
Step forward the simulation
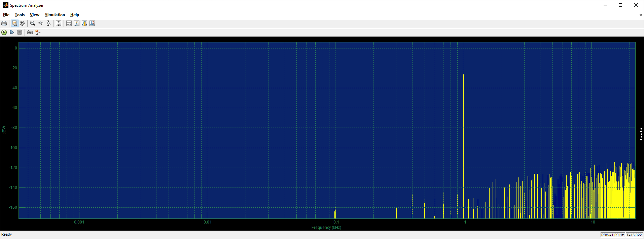click(x=12, y=32)
